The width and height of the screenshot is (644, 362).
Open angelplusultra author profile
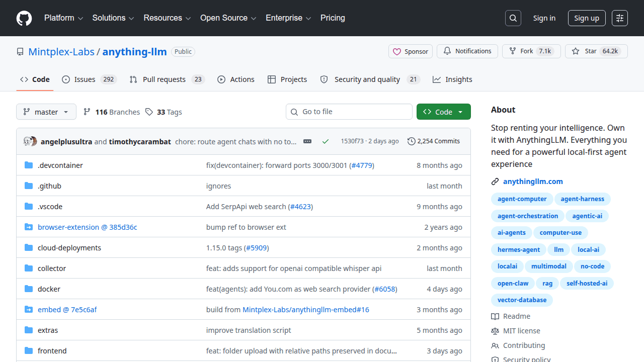pos(66,141)
